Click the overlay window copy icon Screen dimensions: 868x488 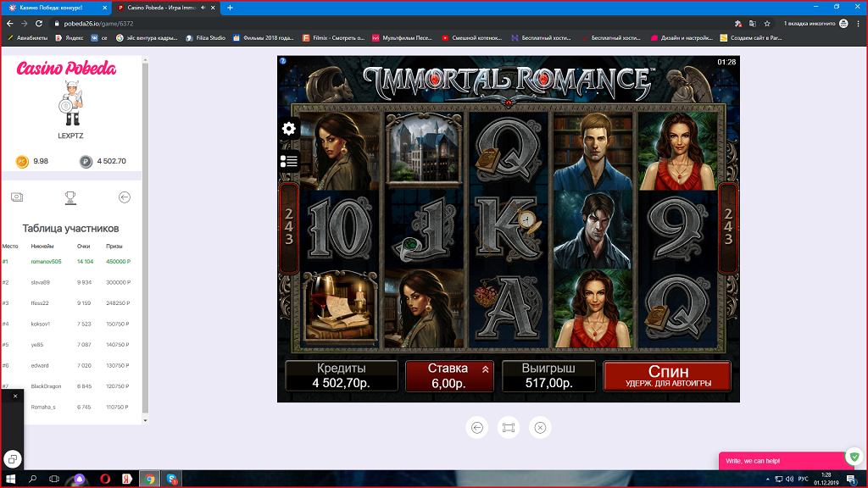13,459
